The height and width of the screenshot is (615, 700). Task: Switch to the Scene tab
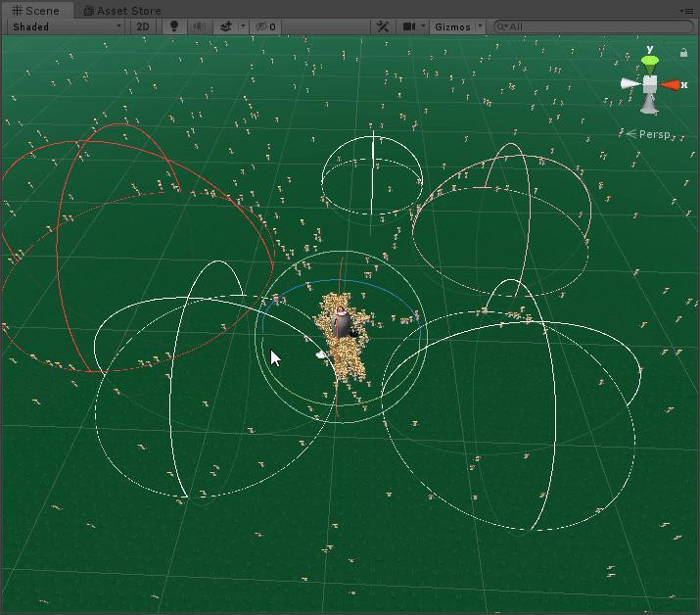coord(35,10)
